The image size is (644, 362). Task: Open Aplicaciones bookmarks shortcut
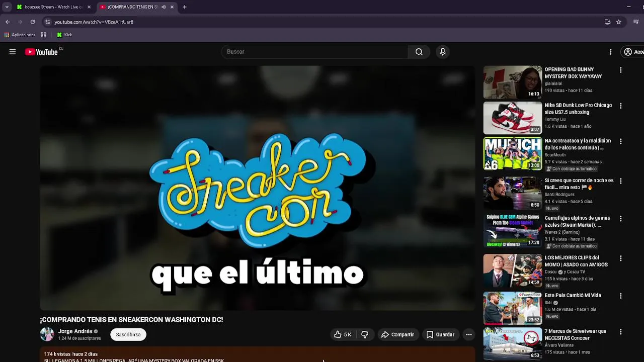pyautogui.click(x=20, y=35)
